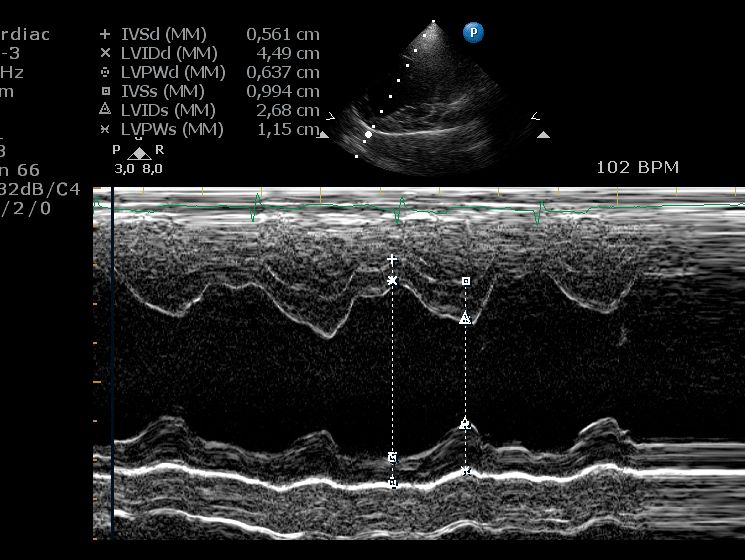Select the LVPWs (MM) measurement label

point(172,129)
